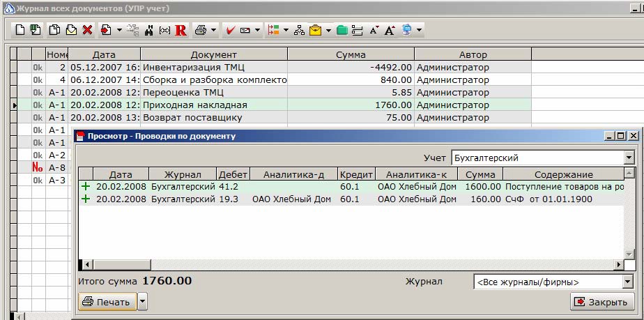Select the Сборка и разборка комплекто row

(x=275, y=80)
